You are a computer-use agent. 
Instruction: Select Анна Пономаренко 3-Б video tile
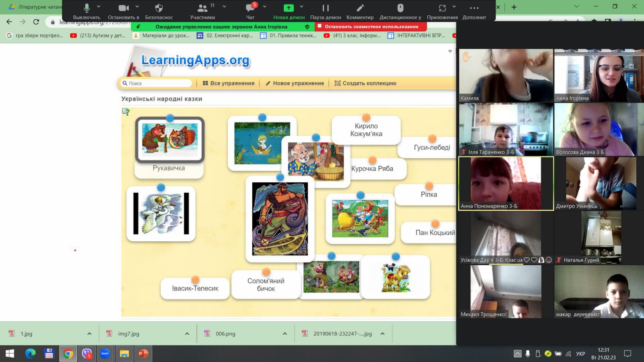click(x=506, y=183)
